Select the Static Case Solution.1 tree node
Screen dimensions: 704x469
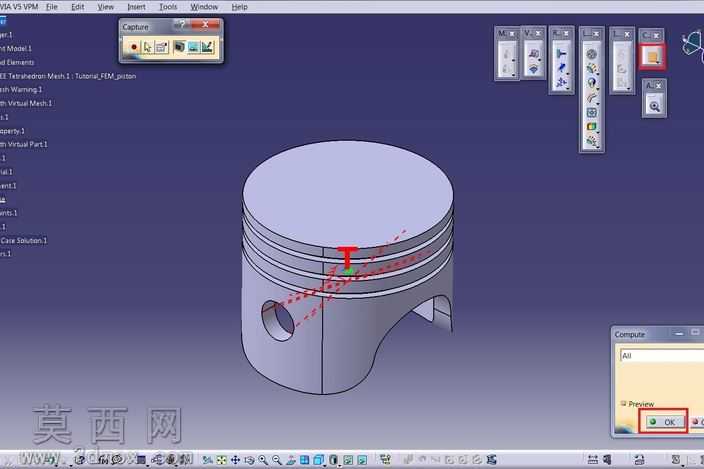23,240
